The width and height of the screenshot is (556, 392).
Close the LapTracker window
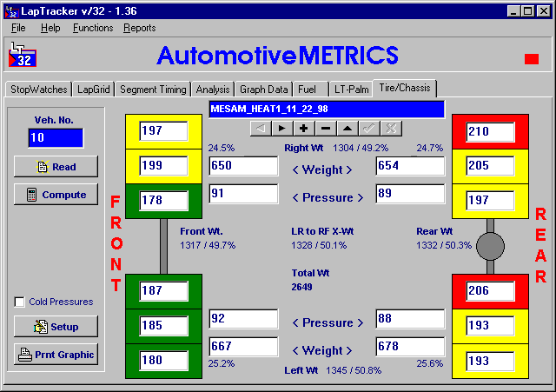click(543, 11)
